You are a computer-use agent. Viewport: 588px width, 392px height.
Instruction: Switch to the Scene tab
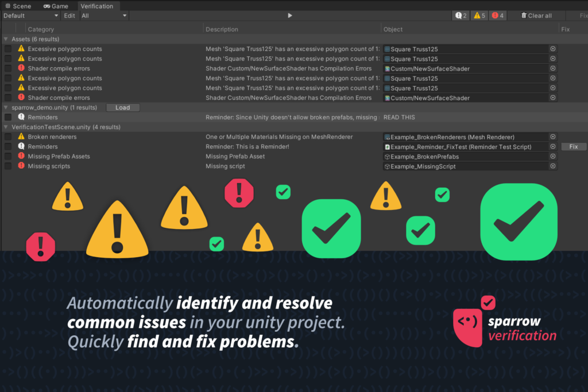18,6
